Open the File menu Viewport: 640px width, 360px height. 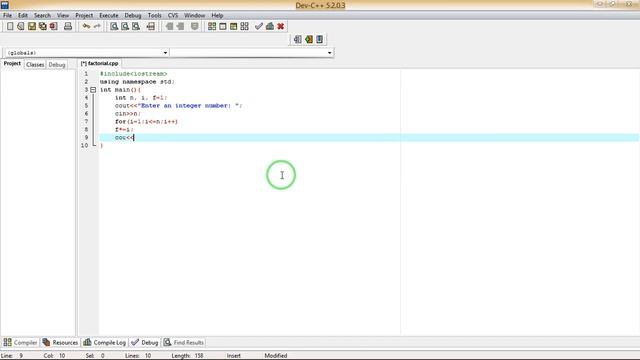[7, 16]
